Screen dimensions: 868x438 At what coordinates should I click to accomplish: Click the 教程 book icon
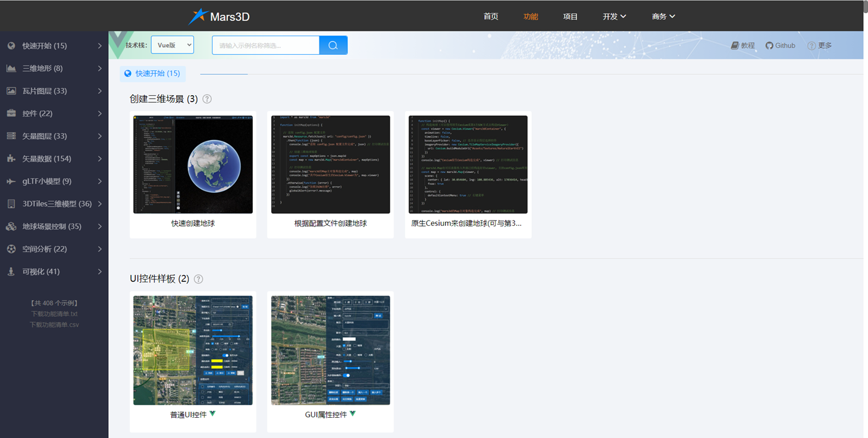tap(735, 46)
